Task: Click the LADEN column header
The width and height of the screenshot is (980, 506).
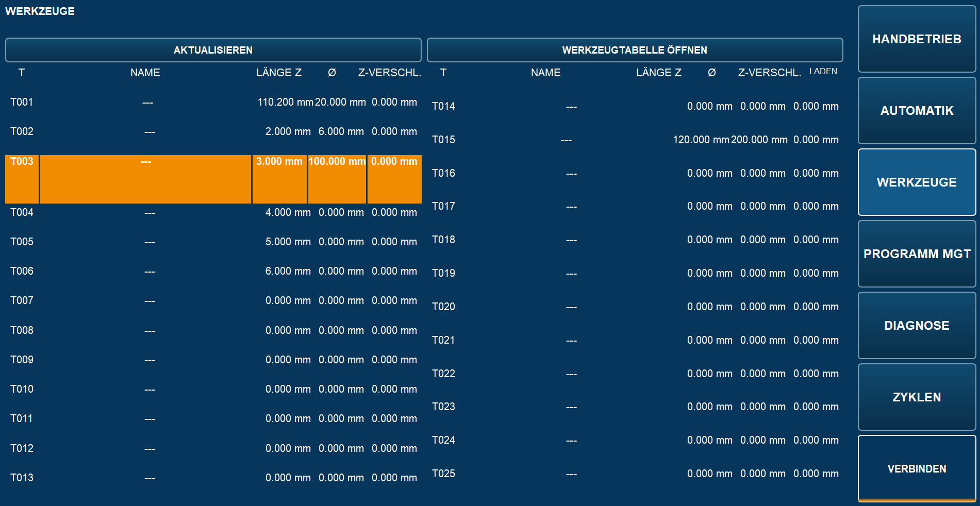Action: [823, 71]
